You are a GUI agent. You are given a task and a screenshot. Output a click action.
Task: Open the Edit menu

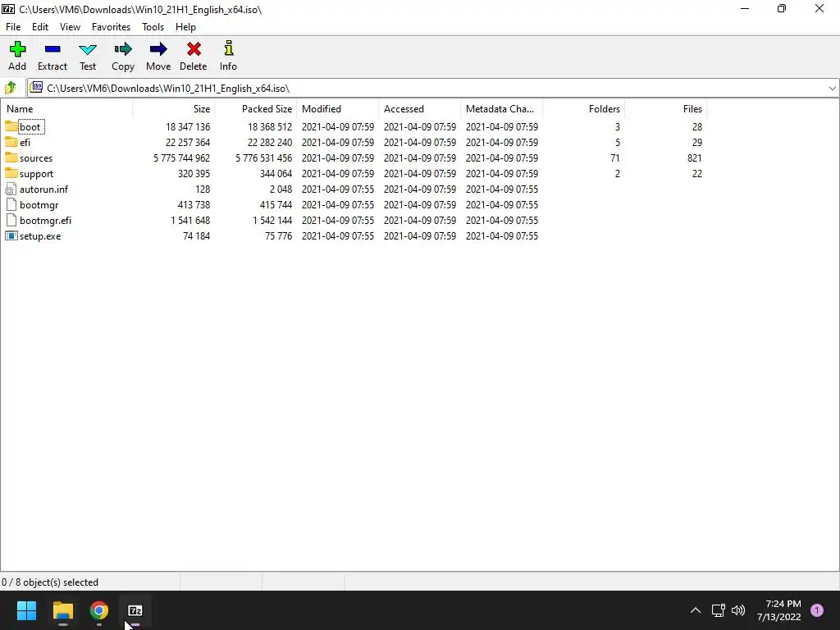[x=40, y=27]
